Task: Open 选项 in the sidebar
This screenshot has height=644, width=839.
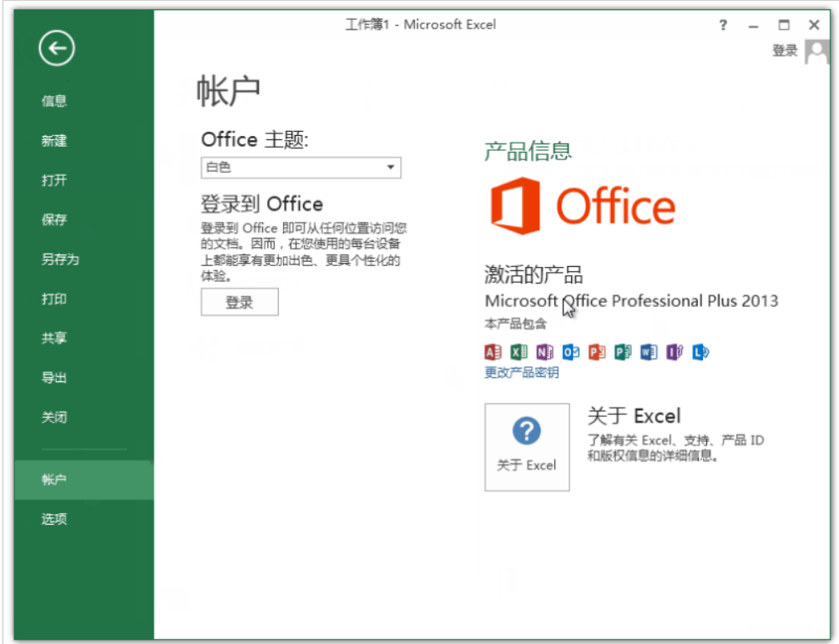Action: click(54, 519)
